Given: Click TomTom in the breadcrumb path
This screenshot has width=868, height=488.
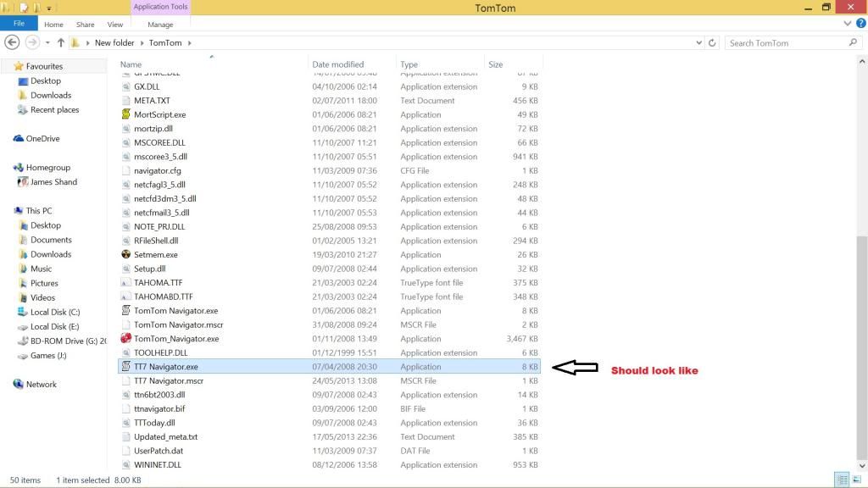Looking at the screenshot, I should point(165,42).
